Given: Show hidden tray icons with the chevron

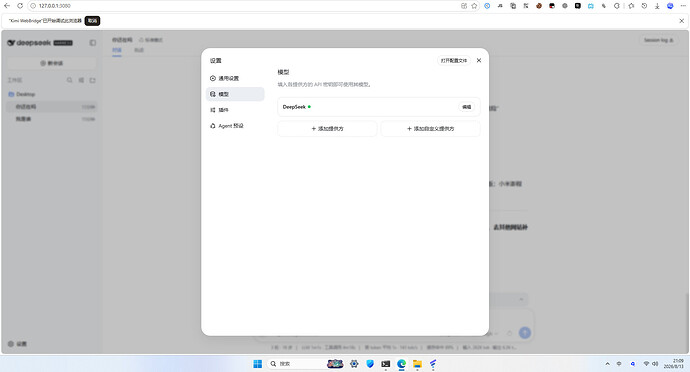Looking at the screenshot, I should coord(607,364).
